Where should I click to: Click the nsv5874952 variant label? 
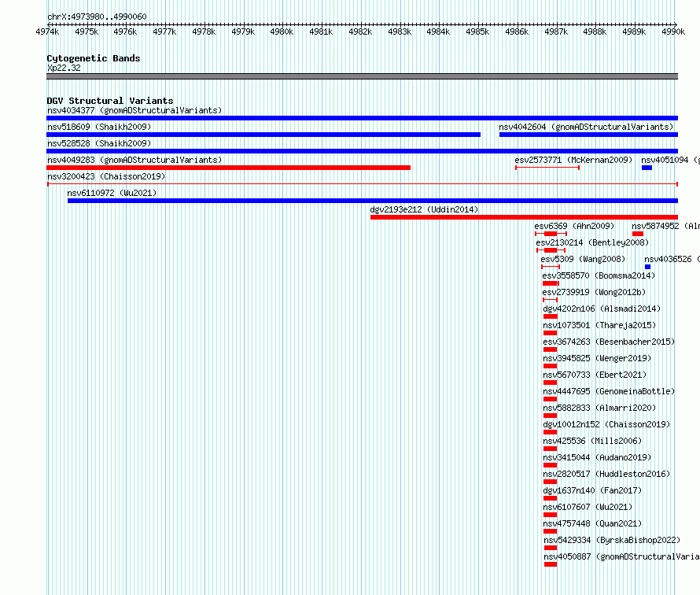click(x=665, y=226)
